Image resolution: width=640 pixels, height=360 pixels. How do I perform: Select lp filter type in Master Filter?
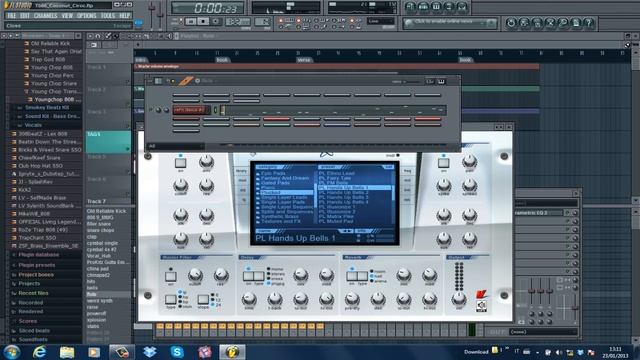point(183,293)
